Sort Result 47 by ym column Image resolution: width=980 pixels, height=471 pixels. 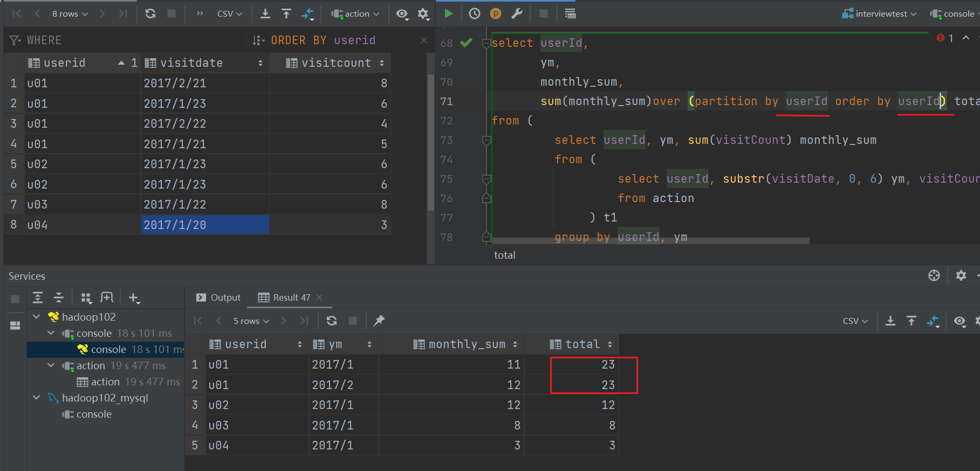344,344
